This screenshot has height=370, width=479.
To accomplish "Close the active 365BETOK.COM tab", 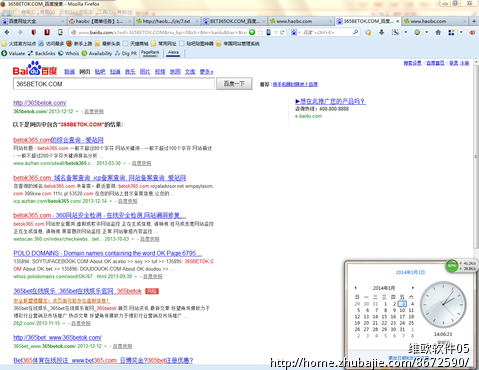I will click(x=397, y=21).
